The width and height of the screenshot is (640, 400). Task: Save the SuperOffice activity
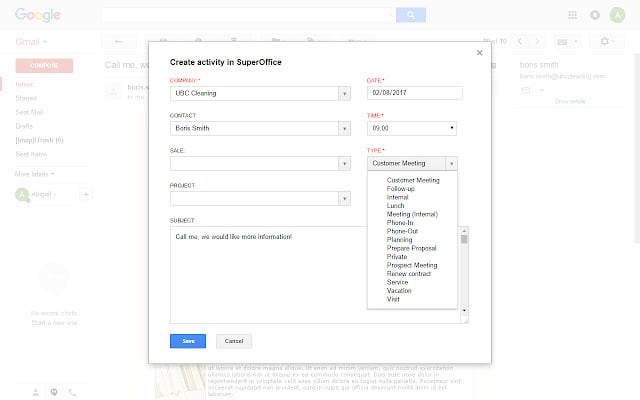(188, 341)
